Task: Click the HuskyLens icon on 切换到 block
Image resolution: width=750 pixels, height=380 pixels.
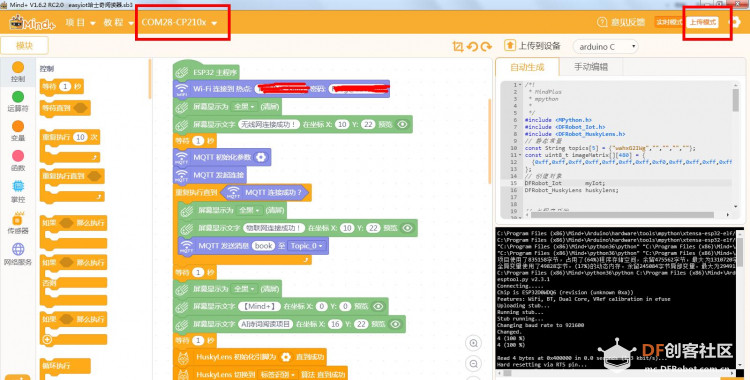Action: pos(183,375)
